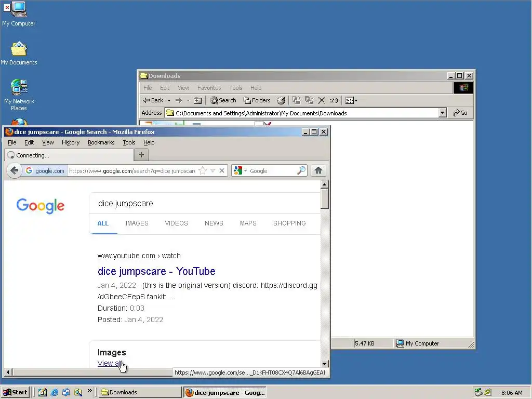This screenshot has width=532, height=399.
Task: Click Firefox horizontal scrollbar left arrow
Action: pyautogui.click(x=8, y=372)
